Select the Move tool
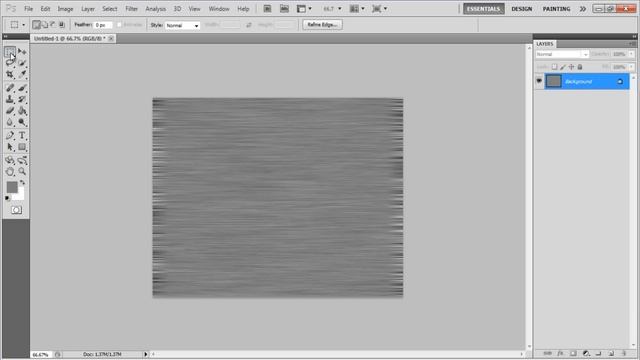640x360 pixels. point(22,51)
